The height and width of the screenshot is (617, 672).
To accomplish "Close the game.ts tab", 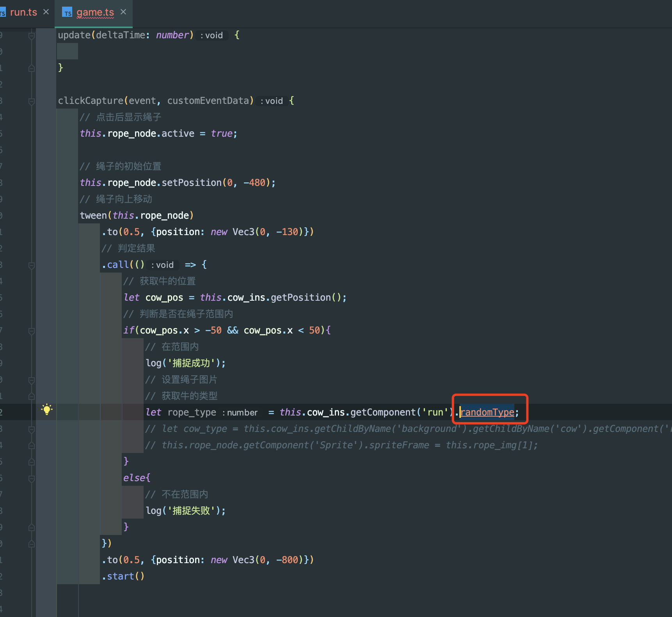I will 123,12.
